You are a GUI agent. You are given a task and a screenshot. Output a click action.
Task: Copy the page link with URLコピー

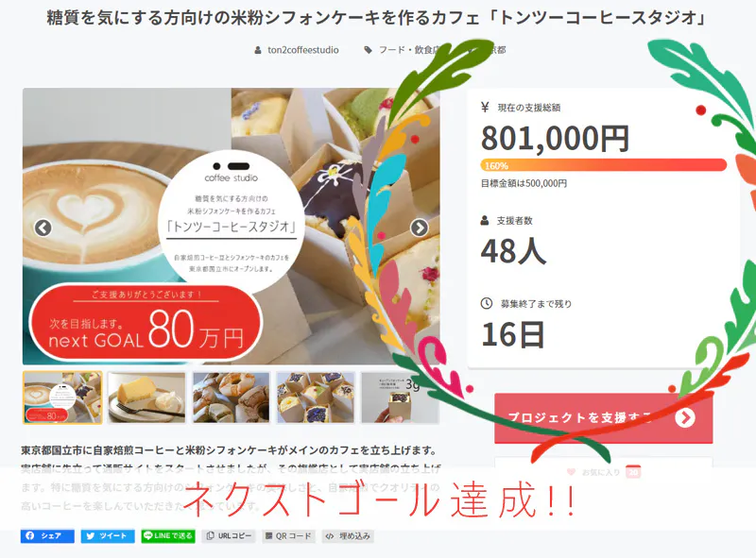click(229, 536)
